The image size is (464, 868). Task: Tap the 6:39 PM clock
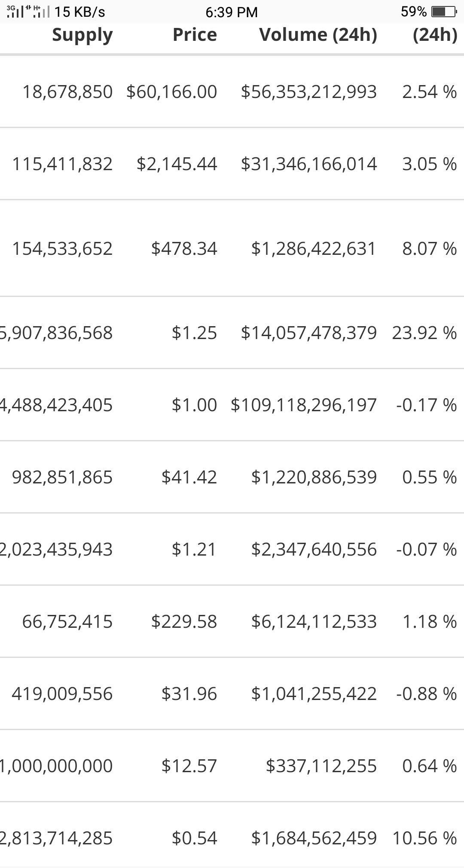pyautogui.click(x=232, y=12)
